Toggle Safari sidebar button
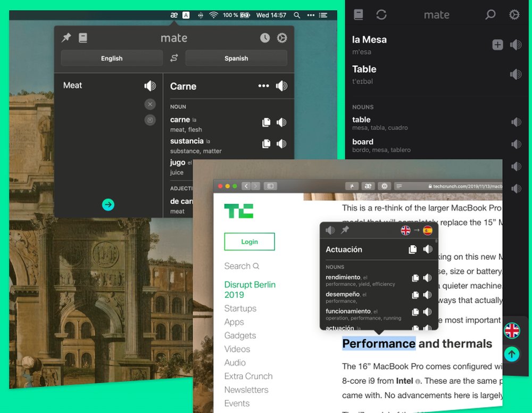This screenshot has height=413, width=532. (x=270, y=186)
